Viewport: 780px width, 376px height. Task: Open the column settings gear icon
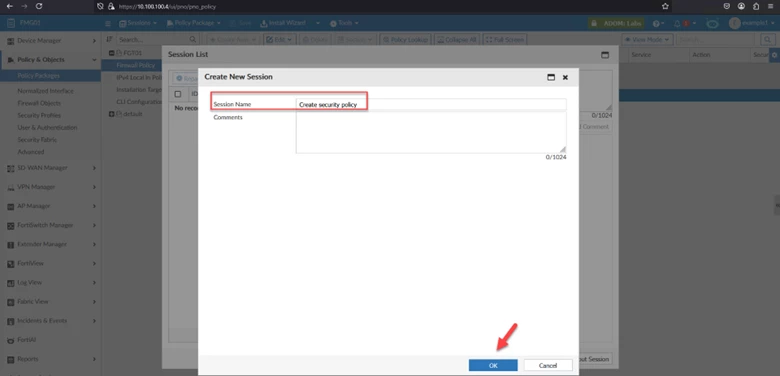click(x=774, y=55)
